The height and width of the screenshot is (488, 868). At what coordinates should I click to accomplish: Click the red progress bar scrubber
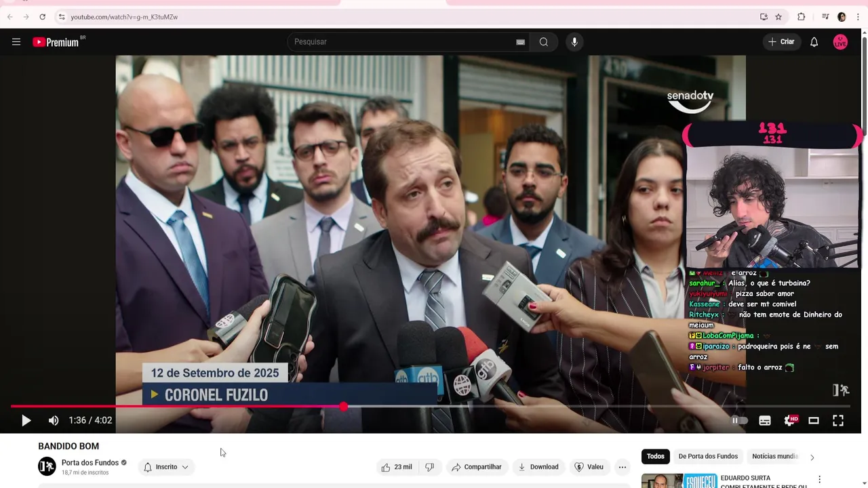pos(344,407)
